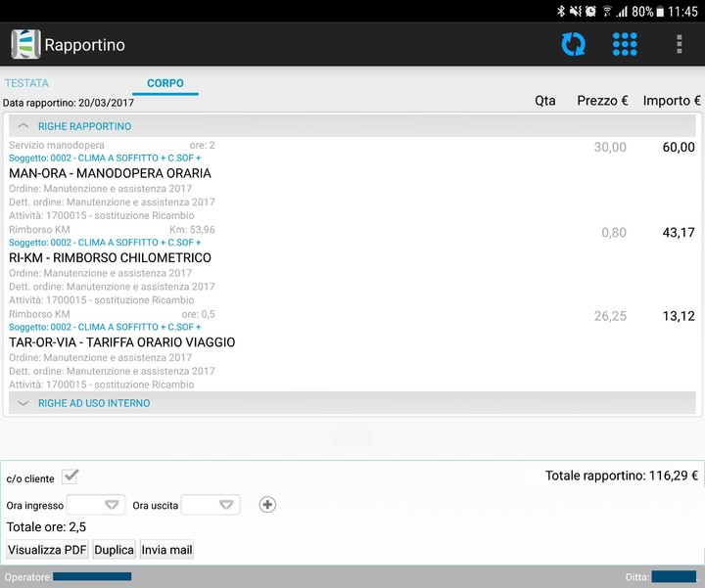Open the Ora uscita dropdown
The height and width of the screenshot is (588, 705).
coord(211,505)
